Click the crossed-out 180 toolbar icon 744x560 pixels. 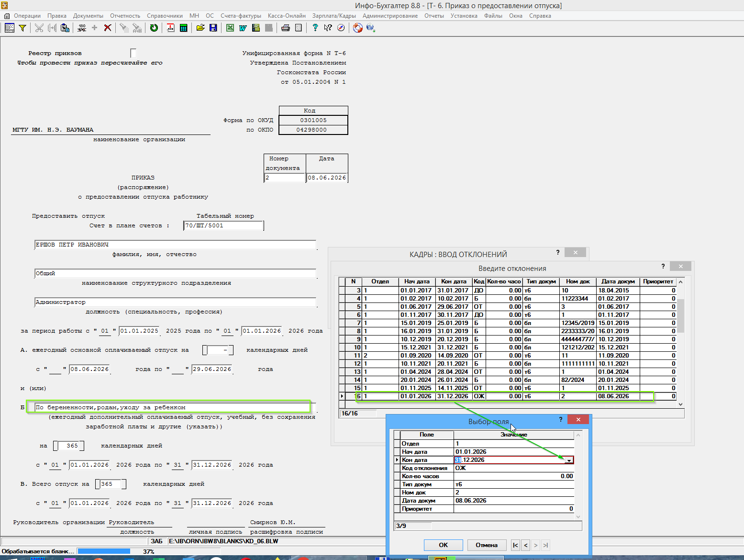(82, 28)
